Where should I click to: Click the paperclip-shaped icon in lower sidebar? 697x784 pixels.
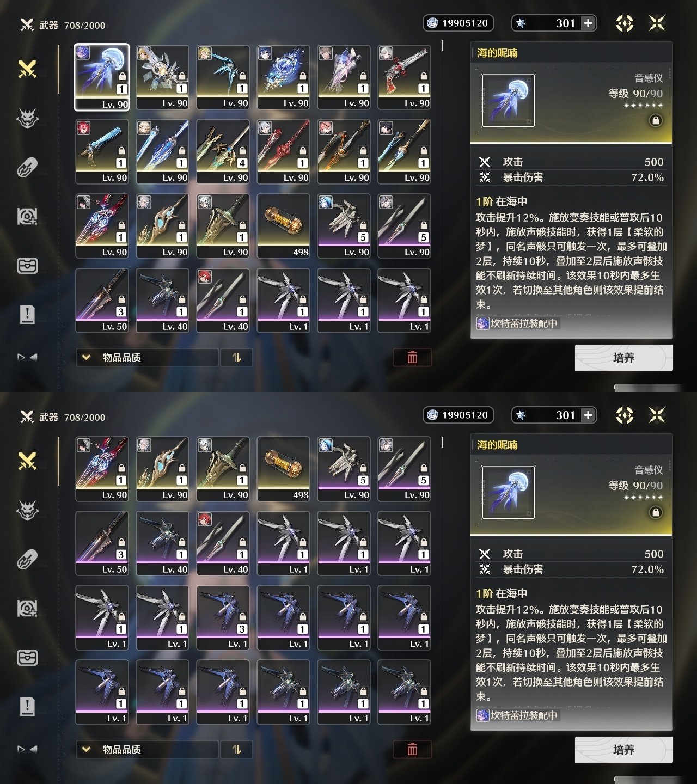coord(27,560)
